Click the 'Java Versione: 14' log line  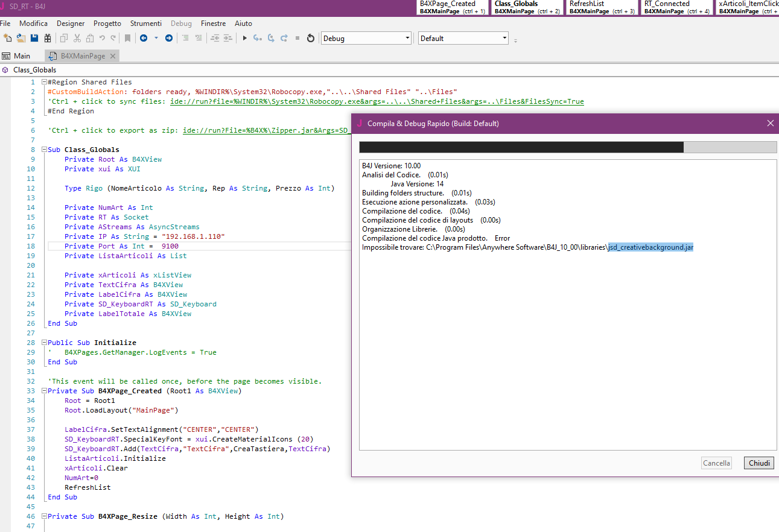click(417, 184)
